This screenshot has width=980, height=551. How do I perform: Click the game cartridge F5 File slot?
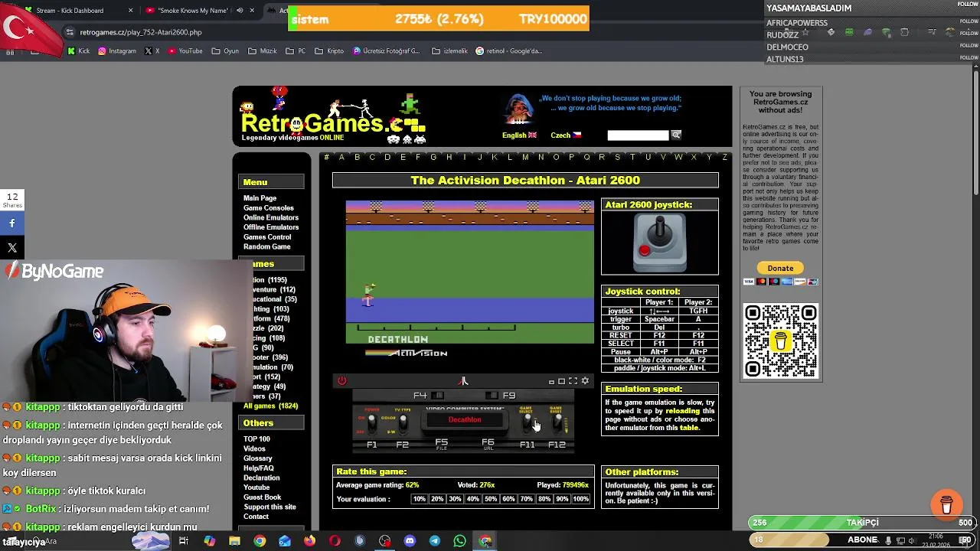coord(442,443)
